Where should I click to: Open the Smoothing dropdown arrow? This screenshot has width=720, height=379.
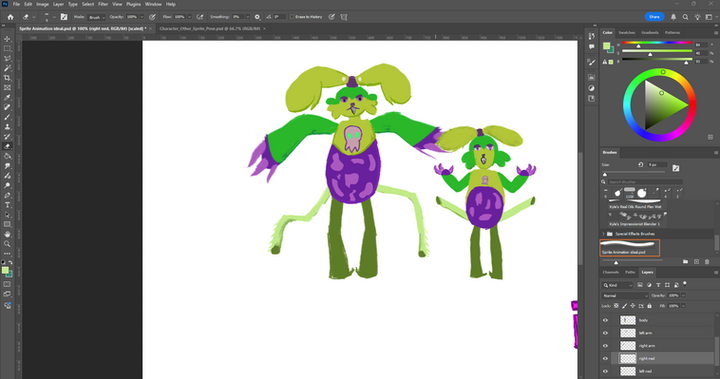247,17
